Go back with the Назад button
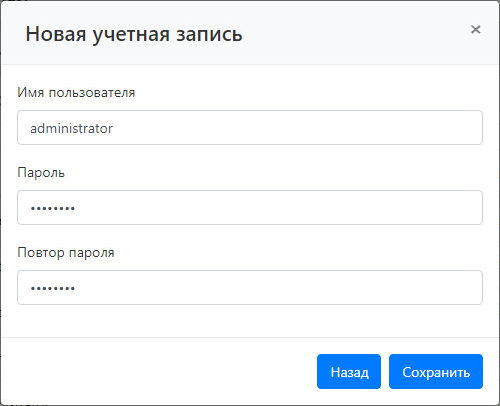This screenshot has width=500, height=406. (x=349, y=371)
